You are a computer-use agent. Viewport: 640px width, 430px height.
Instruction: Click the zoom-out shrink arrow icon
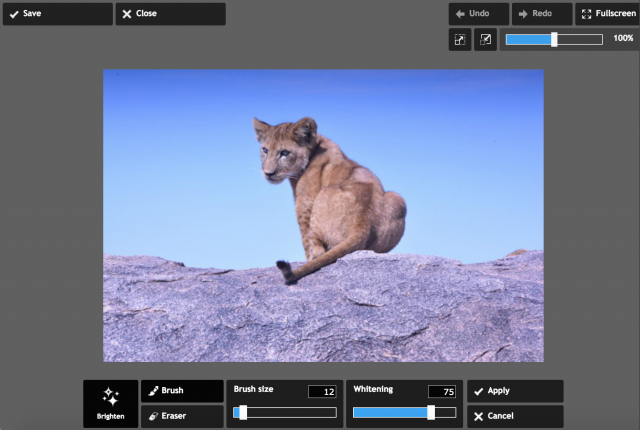pos(486,39)
